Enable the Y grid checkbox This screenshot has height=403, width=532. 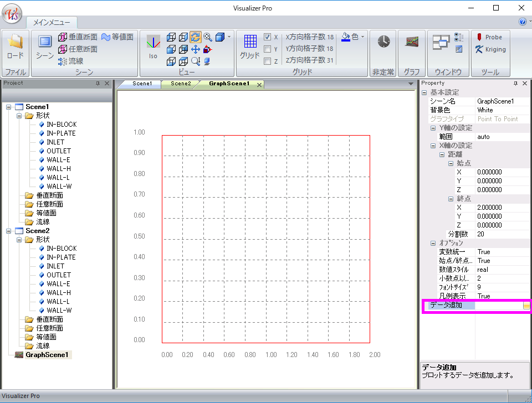point(268,49)
